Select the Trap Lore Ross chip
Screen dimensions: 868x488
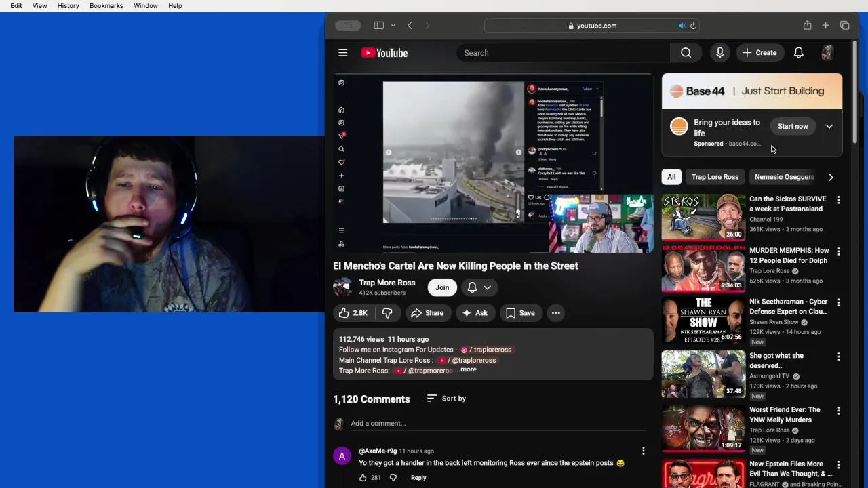715,177
